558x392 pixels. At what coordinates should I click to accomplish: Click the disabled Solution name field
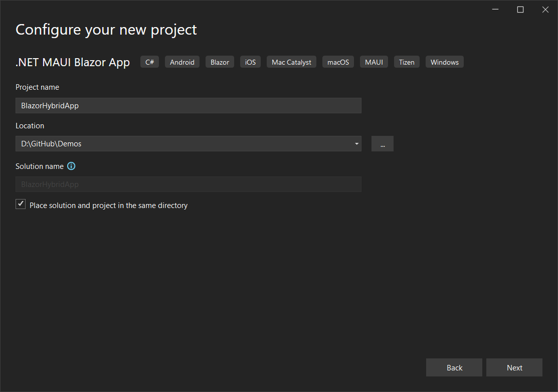188,184
